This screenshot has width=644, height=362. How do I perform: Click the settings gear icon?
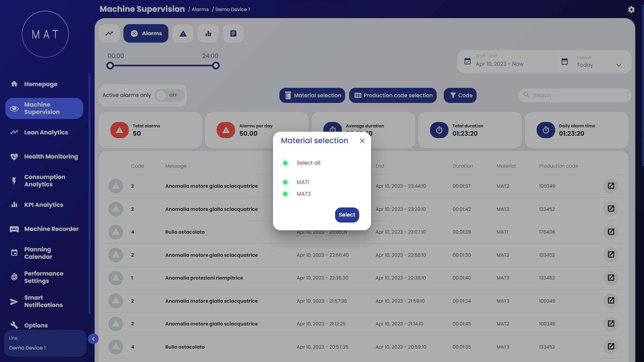[x=631, y=9]
